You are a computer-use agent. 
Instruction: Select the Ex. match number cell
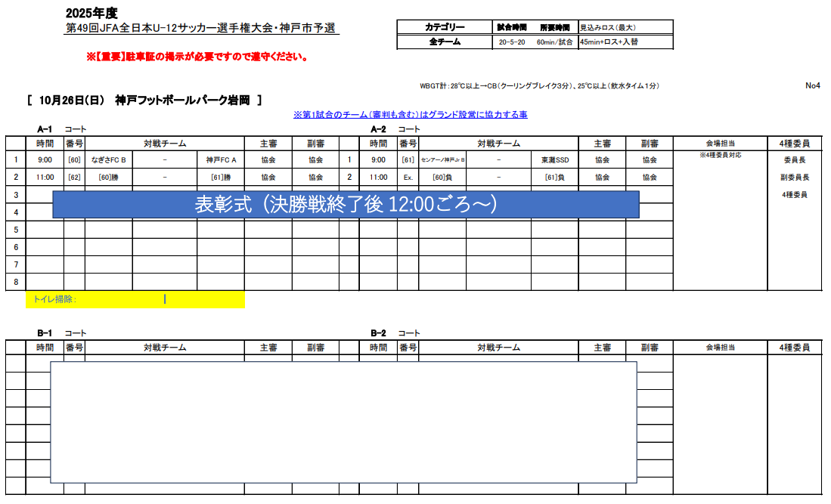tap(408, 178)
